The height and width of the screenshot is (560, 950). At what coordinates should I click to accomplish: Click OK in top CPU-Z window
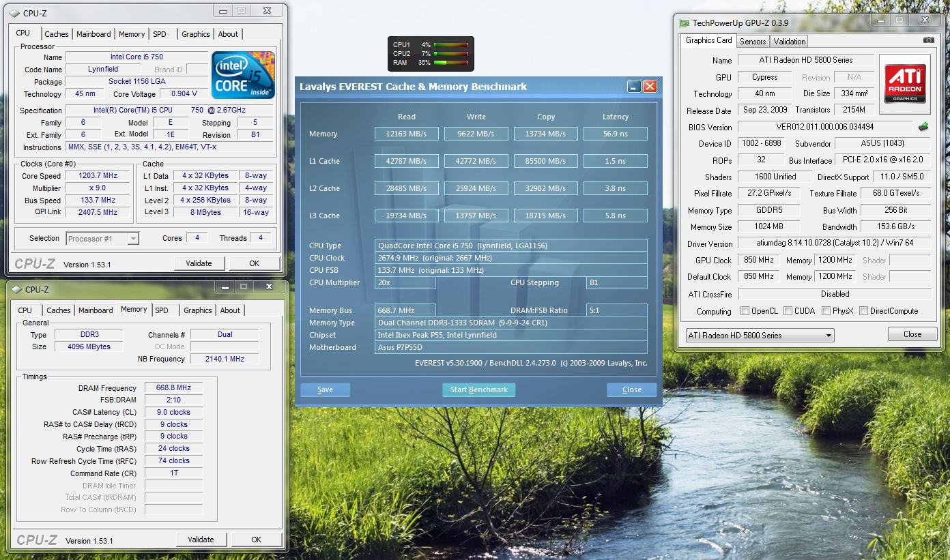tap(254, 263)
